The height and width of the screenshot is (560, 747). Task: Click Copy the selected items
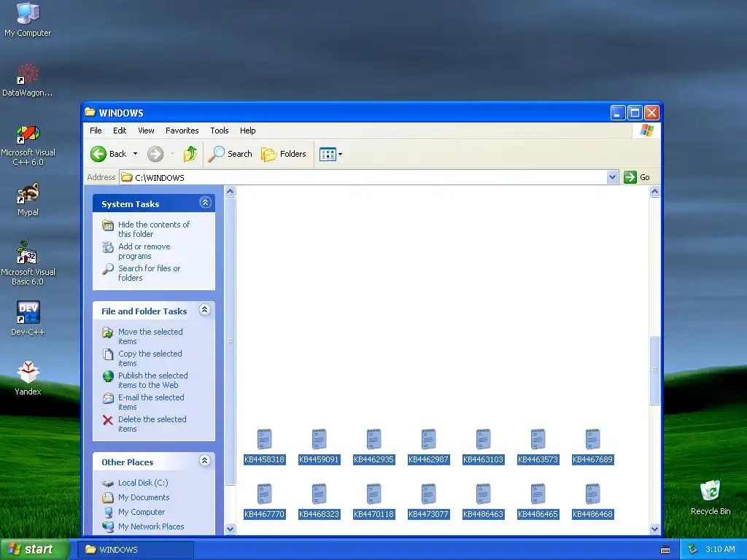[x=150, y=358]
